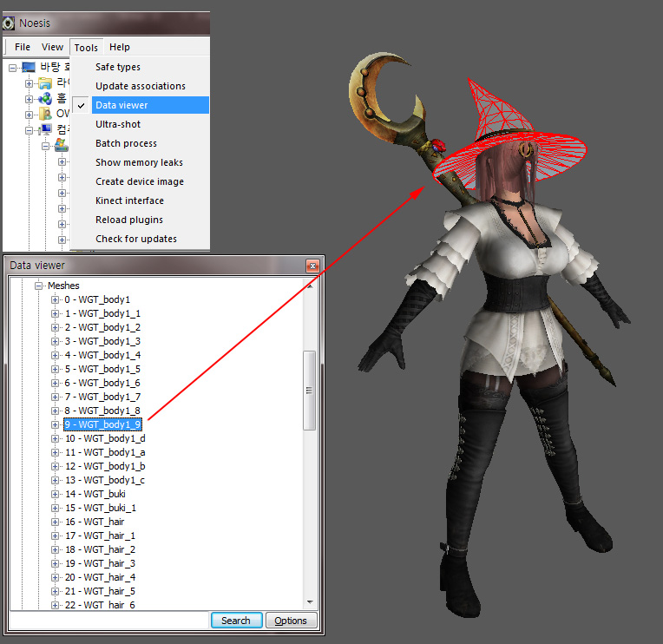Expand mesh 0 - WGT_body1
663x644 pixels.
coord(55,299)
